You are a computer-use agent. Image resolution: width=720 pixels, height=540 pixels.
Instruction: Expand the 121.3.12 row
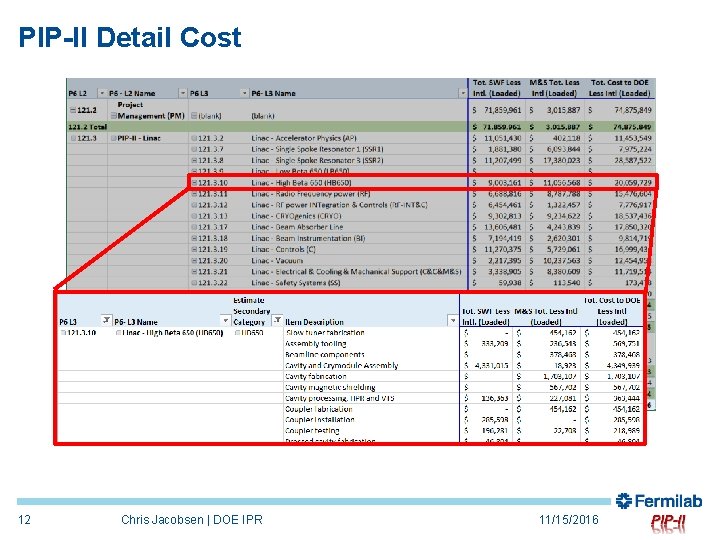[x=194, y=205]
